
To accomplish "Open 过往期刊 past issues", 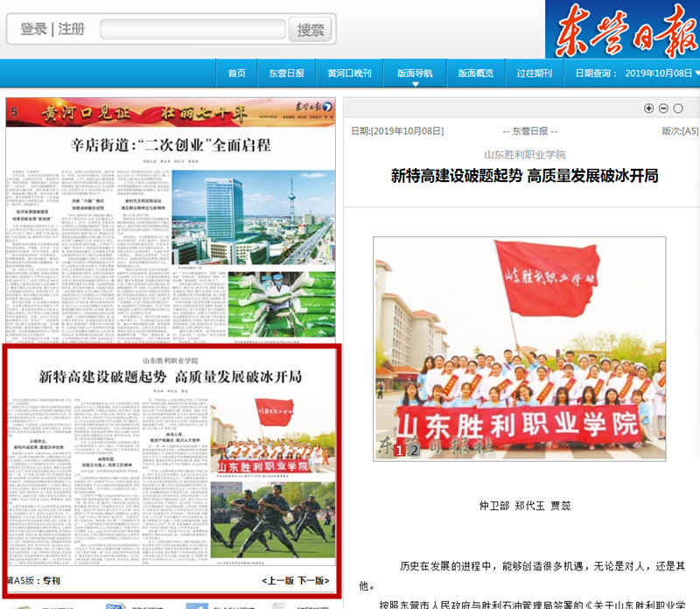I will pyautogui.click(x=535, y=73).
